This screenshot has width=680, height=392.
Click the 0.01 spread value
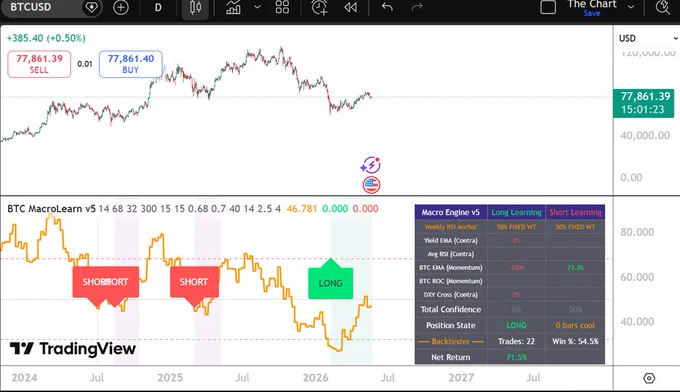pyautogui.click(x=85, y=64)
